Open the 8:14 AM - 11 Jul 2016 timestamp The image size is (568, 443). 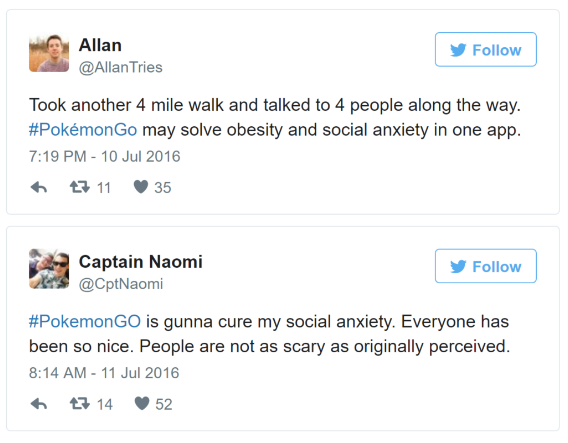pyautogui.click(x=104, y=373)
